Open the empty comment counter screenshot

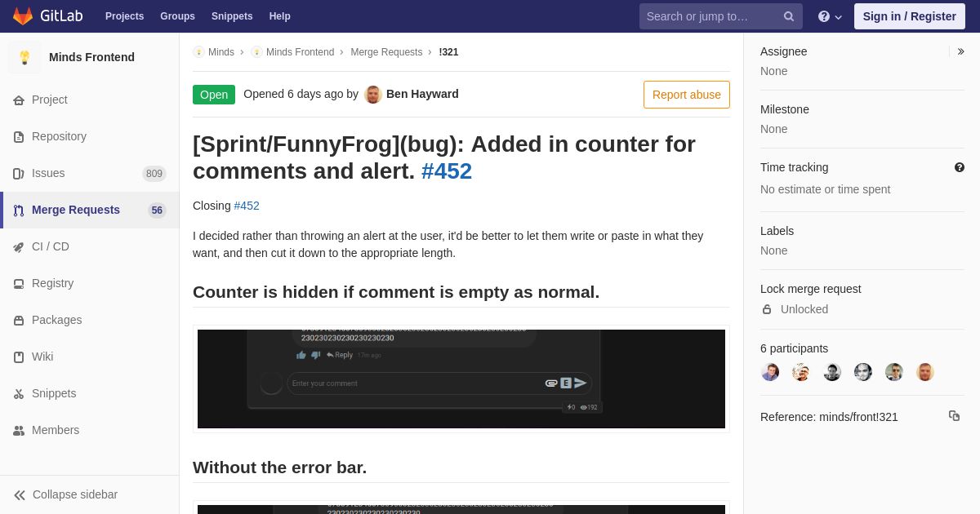click(461, 379)
